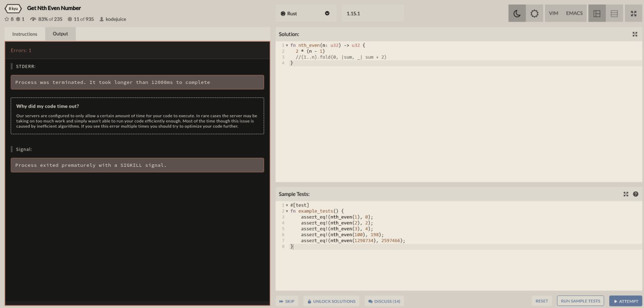Click UNLOCK SOLUTIONS
Viewport: 644px width, 308px height.
point(331,301)
